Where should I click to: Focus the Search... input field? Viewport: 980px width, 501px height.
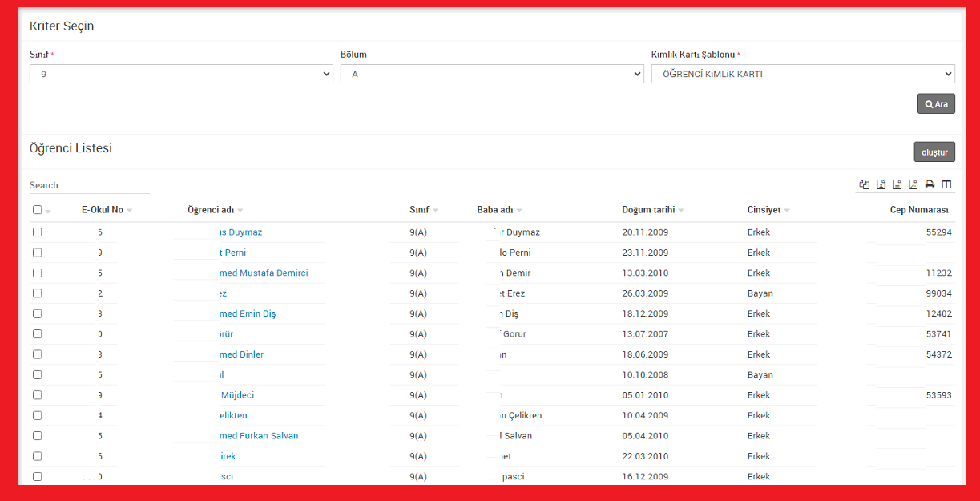(89, 185)
